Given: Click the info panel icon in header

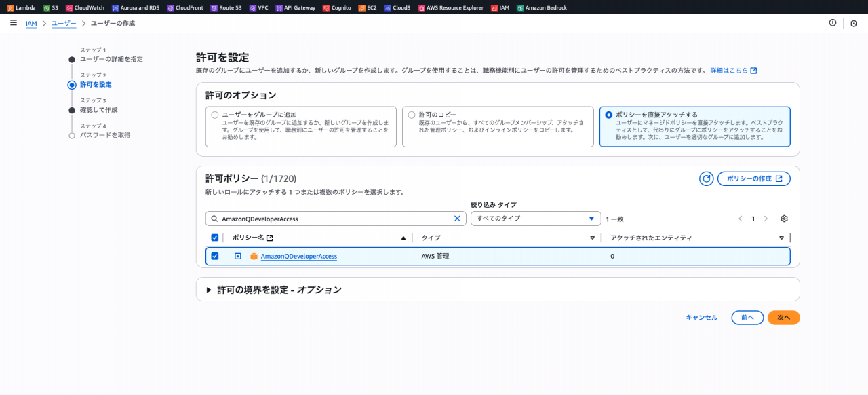Looking at the screenshot, I should tap(833, 23).
